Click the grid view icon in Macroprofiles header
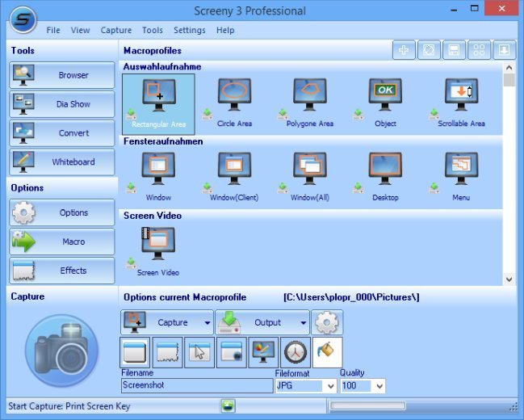The width and height of the screenshot is (524, 420). (479, 50)
